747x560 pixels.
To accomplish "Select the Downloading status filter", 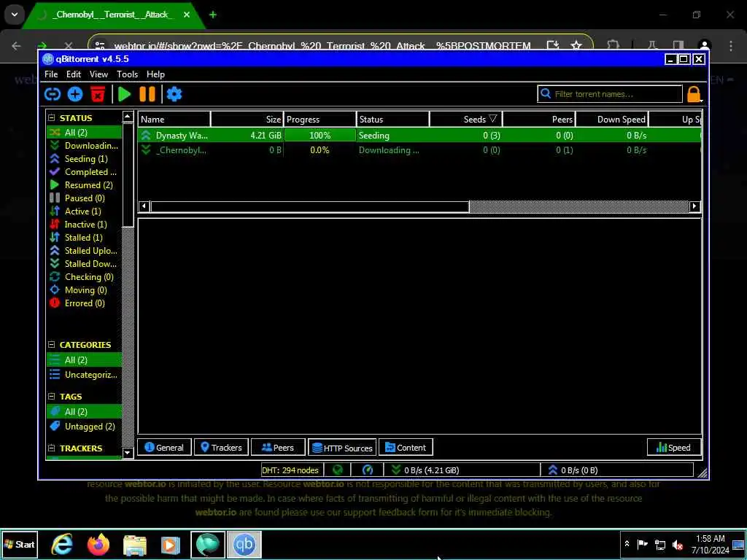I will pos(85,146).
